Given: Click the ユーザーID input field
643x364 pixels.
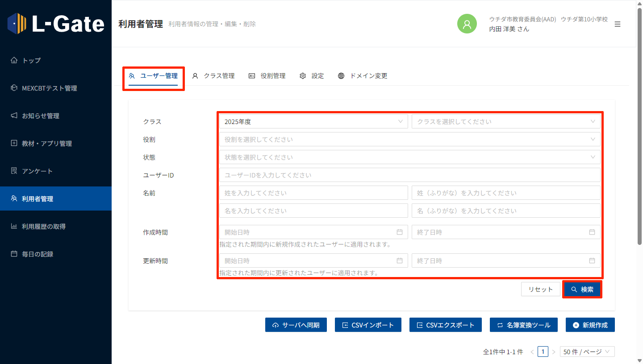Looking at the screenshot, I should (x=409, y=175).
